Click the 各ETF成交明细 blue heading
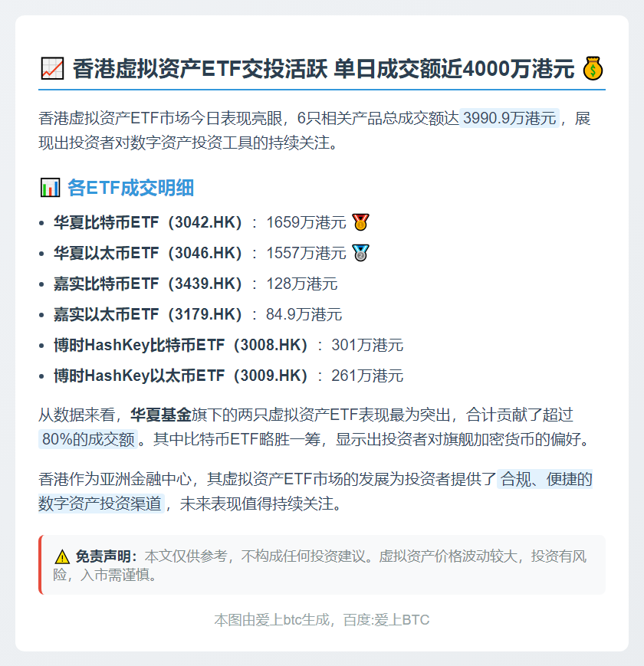Viewport: 644px width, 666px height. [131, 188]
